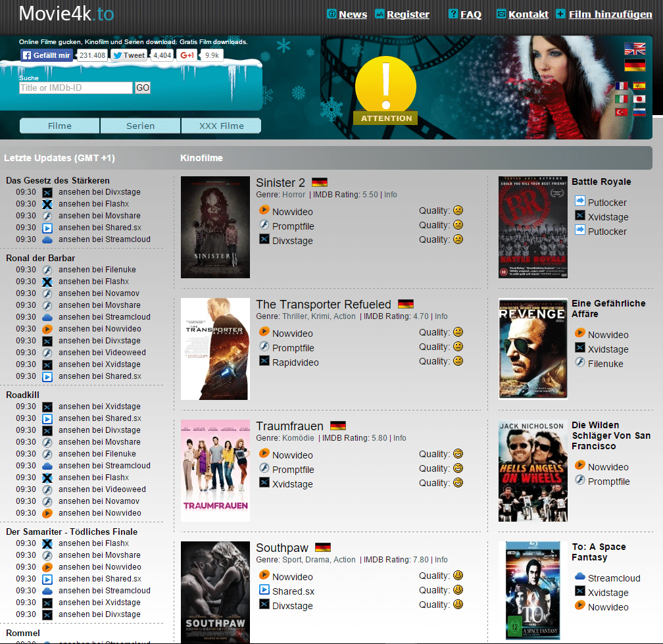
Task: Click the yellow Attention warning icon
Action: [x=385, y=90]
